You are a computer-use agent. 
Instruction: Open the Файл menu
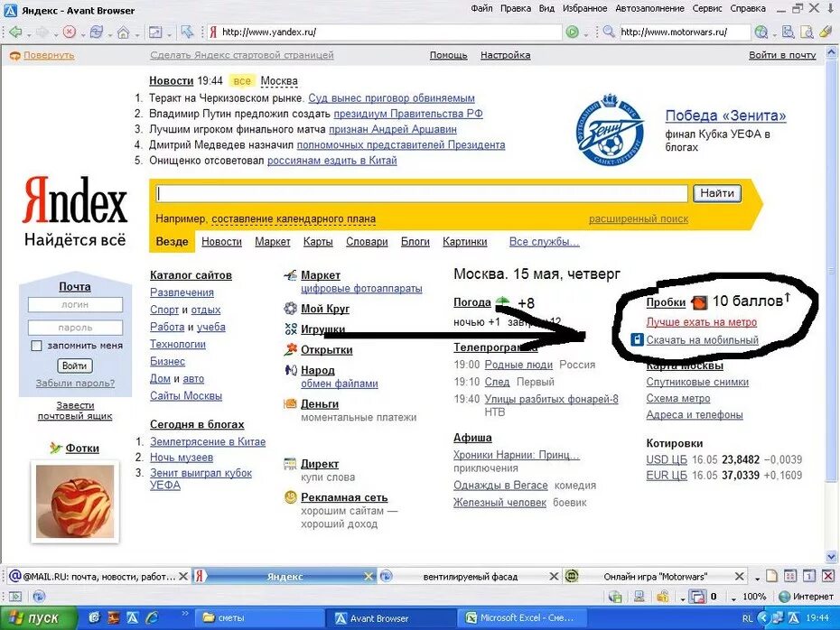coord(481,8)
